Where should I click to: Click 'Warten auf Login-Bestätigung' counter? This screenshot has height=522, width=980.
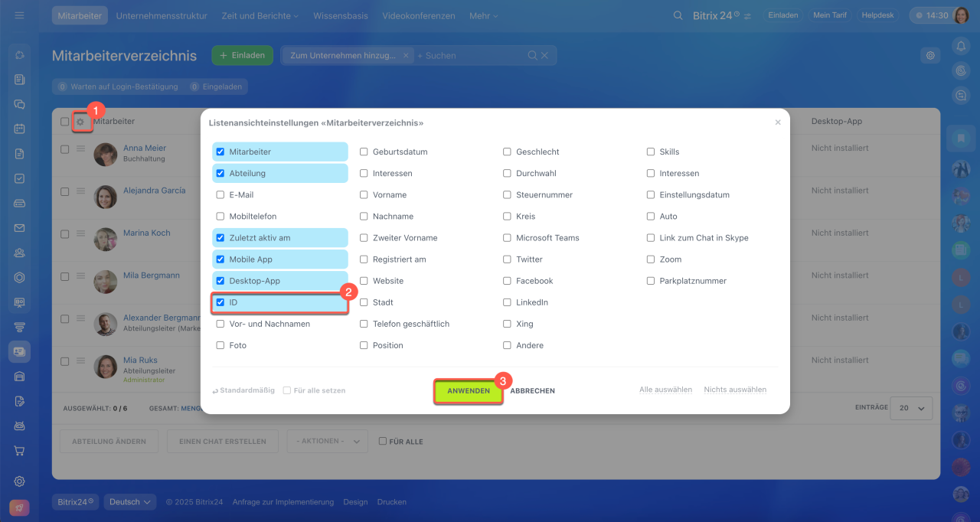[116, 86]
